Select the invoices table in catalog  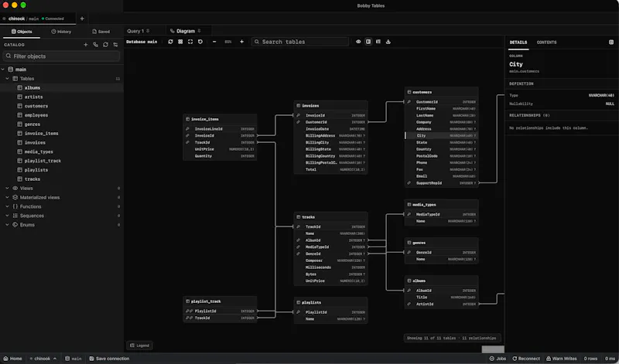pyautogui.click(x=62, y=142)
